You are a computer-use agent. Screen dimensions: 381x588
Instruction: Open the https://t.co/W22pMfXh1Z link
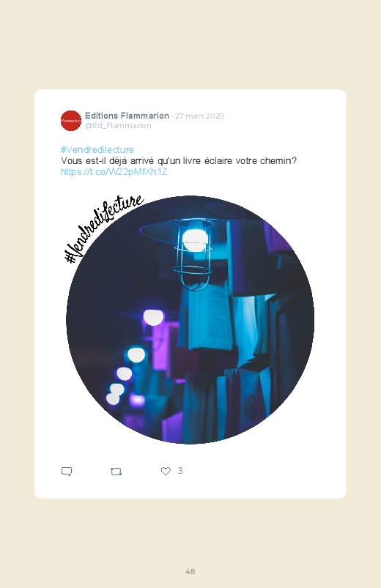pyautogui.click(x=114, y=172)
